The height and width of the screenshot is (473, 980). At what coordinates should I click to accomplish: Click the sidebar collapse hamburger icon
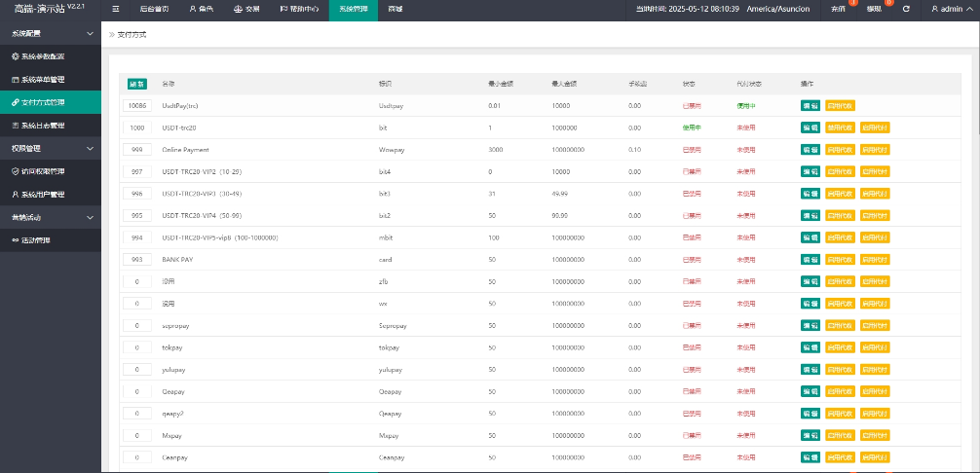click(x=116, y=9)
